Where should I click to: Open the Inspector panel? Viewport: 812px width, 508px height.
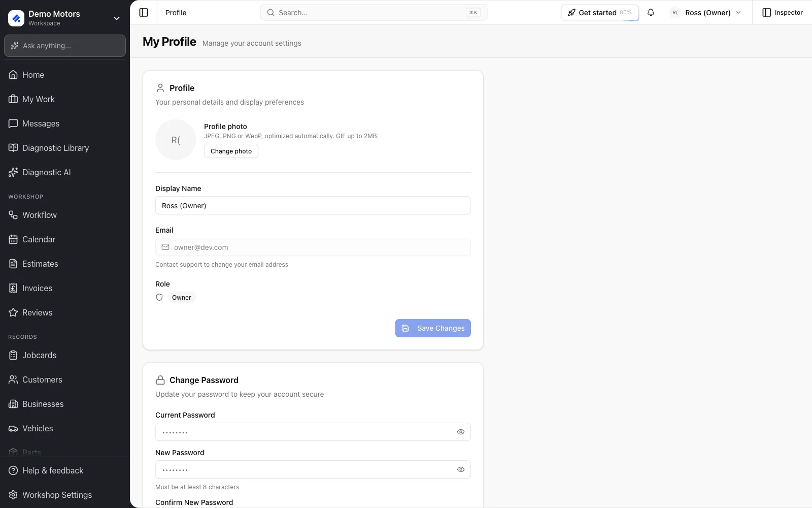pos(783,13)
